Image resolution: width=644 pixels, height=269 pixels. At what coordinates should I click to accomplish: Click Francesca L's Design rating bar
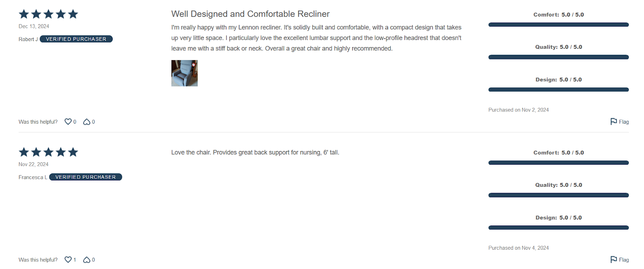[x=558, y=228]
